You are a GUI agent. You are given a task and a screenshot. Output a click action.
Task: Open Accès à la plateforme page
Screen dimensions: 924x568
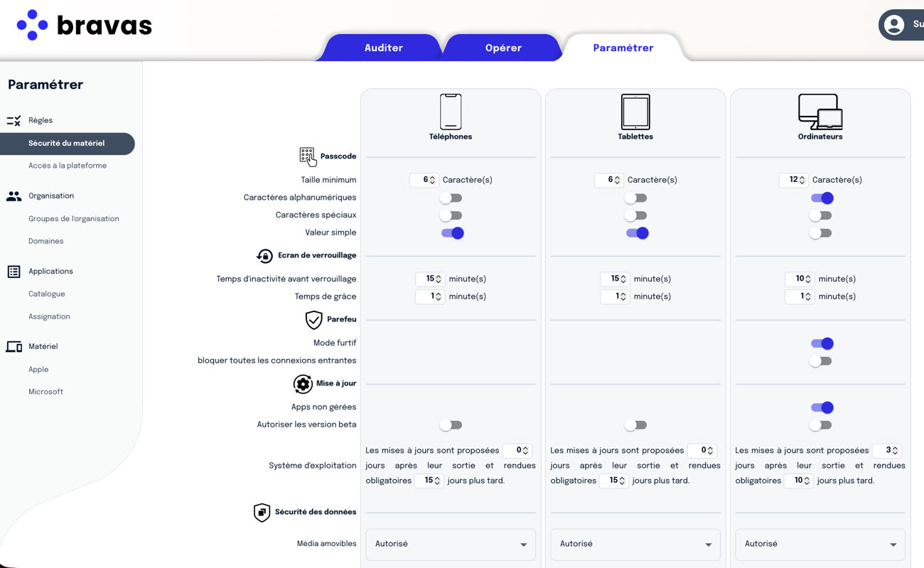point(68,166)
